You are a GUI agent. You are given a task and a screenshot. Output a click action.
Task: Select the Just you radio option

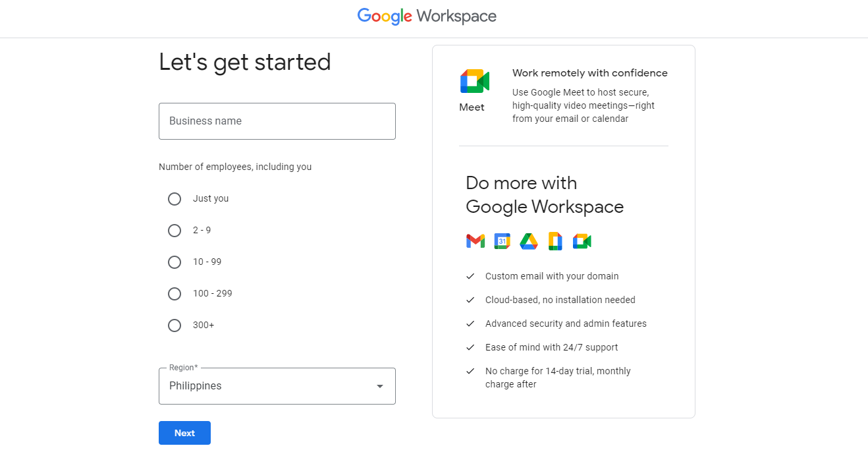click(175, 199)
